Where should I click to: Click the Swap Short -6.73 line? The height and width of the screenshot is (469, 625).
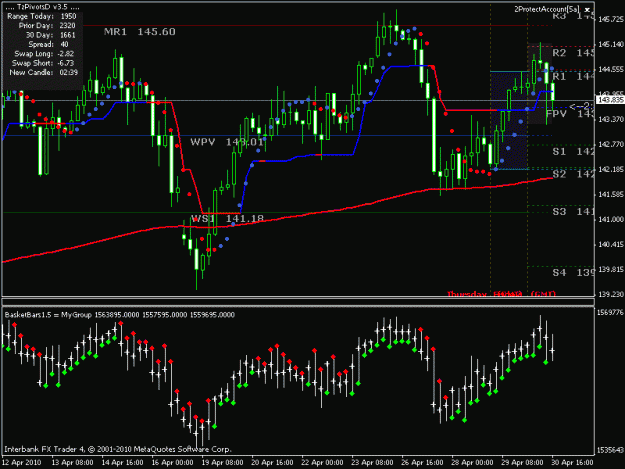(43, 63)
